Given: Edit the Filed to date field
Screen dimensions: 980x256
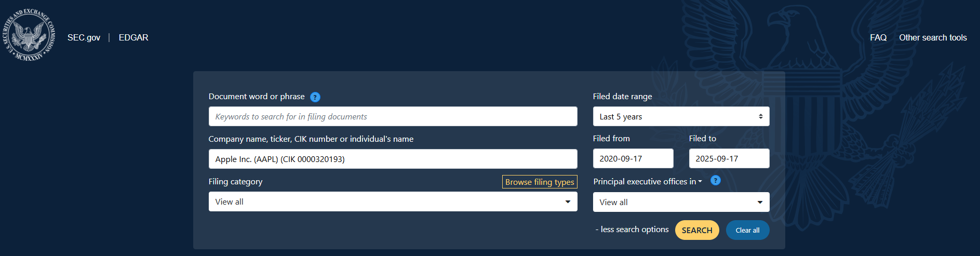Looking at the screenshot, I should (x=729, y=158).
